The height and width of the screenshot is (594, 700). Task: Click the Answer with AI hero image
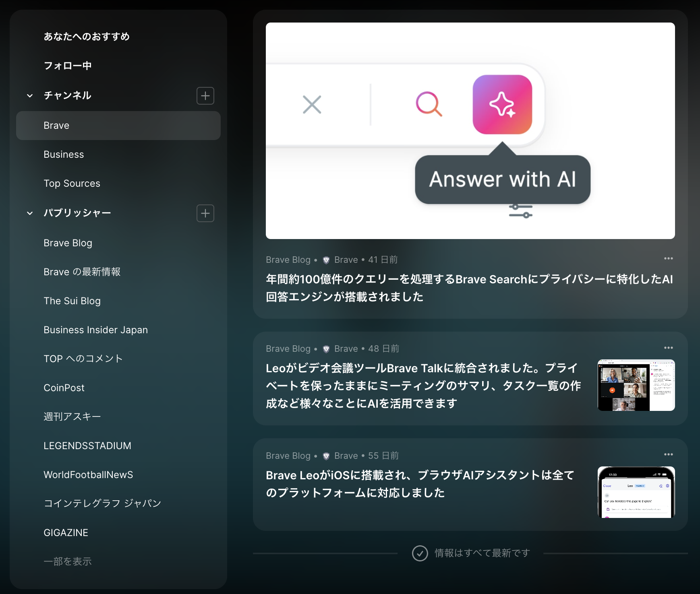tap(470, 131)
